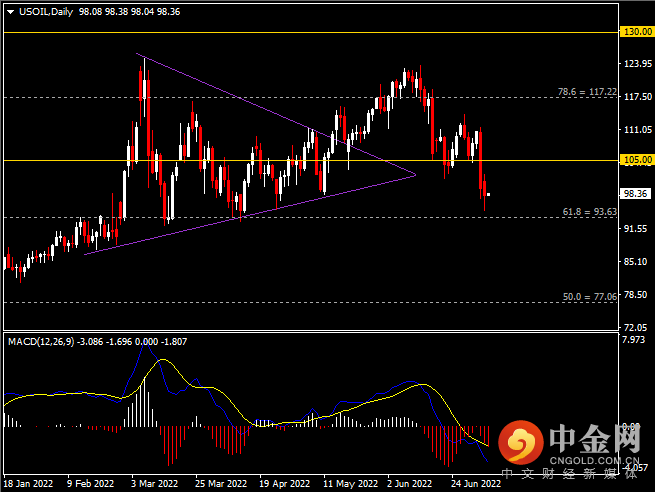Select the Fibonacci label 50.0 = 77.06
655x492 pixels.
coord(589,297)
